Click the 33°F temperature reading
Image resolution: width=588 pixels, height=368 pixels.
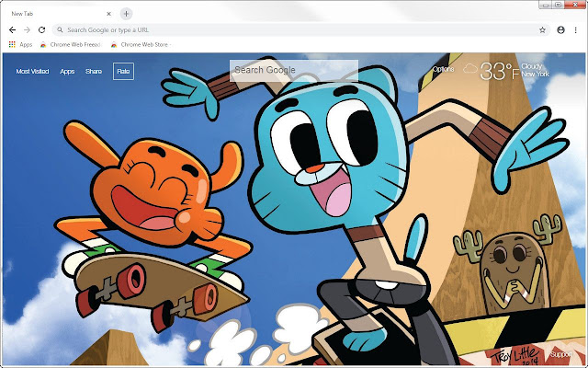tap(499, 72)
